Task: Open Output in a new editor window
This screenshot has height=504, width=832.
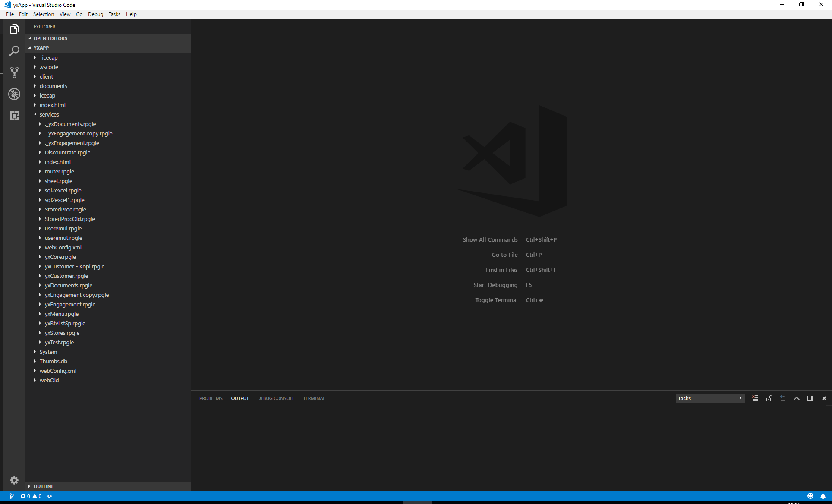Action: pos(782,398)
